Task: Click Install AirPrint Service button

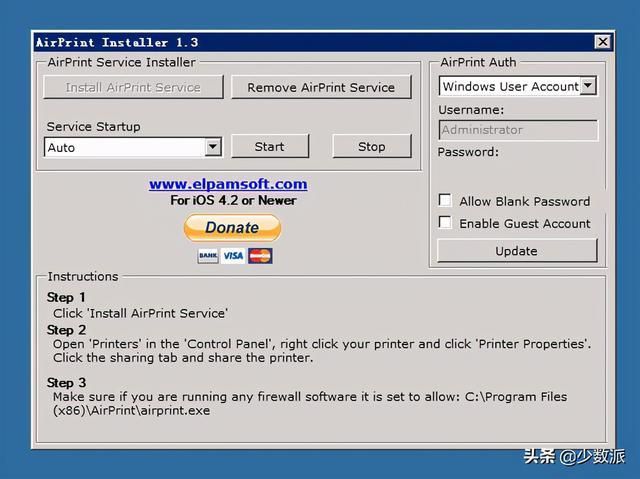Action: click(133, 87)
